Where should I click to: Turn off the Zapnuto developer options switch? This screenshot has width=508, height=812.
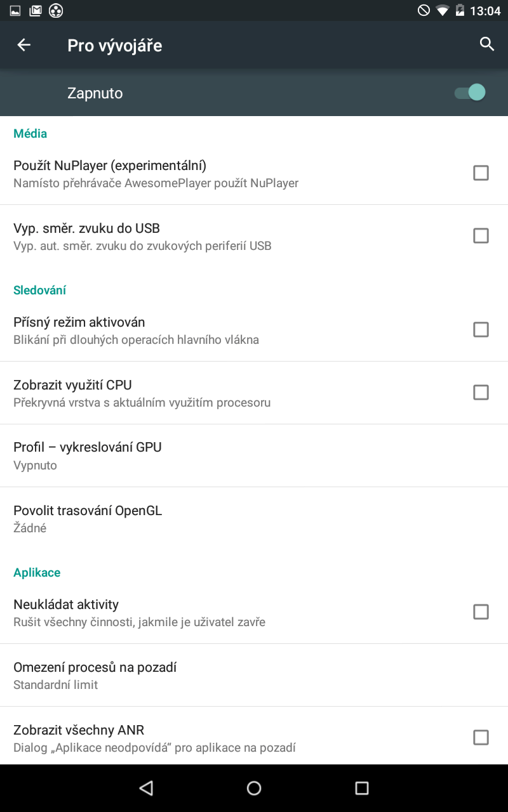click(470, 93)
